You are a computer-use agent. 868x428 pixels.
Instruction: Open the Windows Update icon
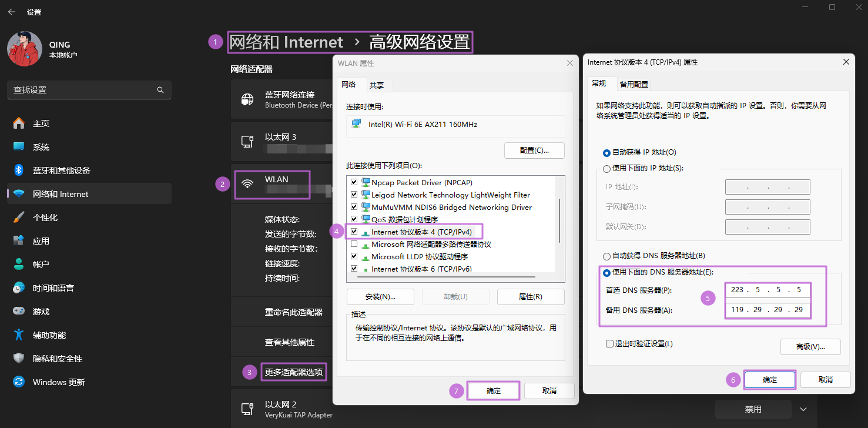(19, 382)
